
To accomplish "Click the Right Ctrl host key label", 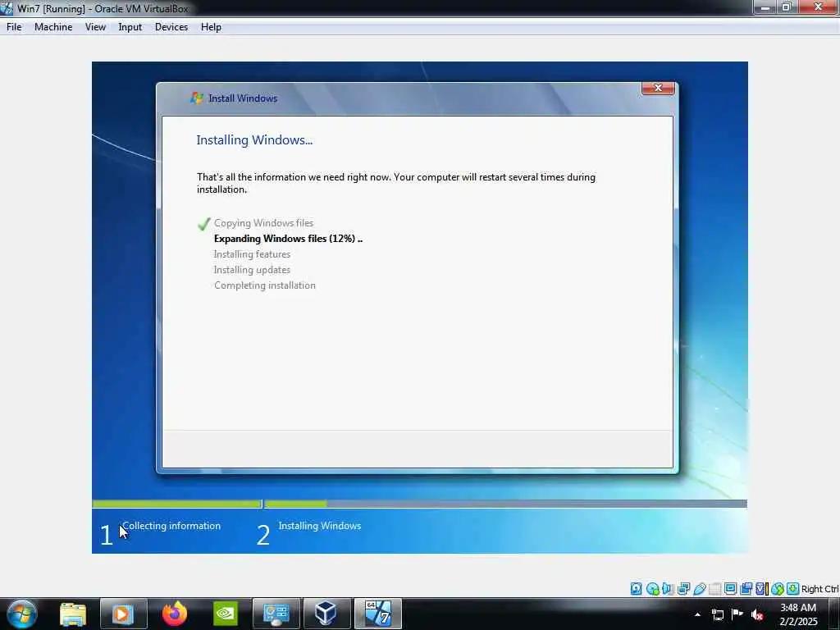I will 819,589.
